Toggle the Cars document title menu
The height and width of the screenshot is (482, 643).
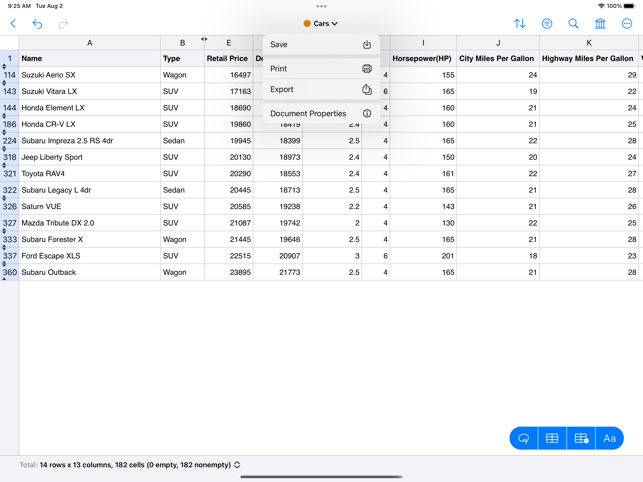click(x=321, y=23)
